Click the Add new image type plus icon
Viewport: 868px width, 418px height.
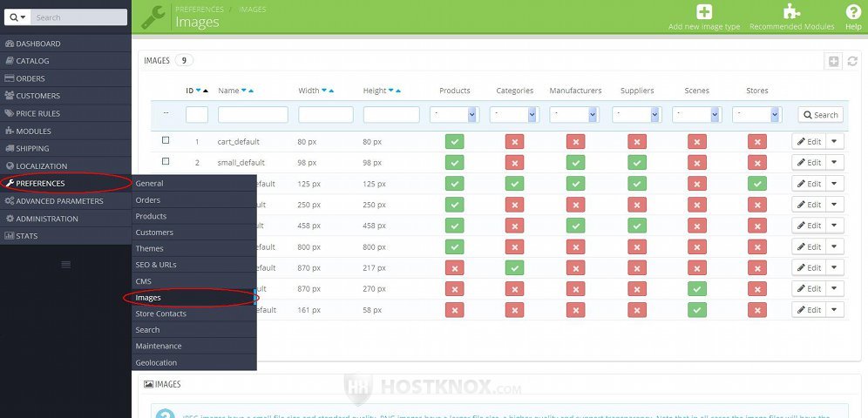(704, 11)
